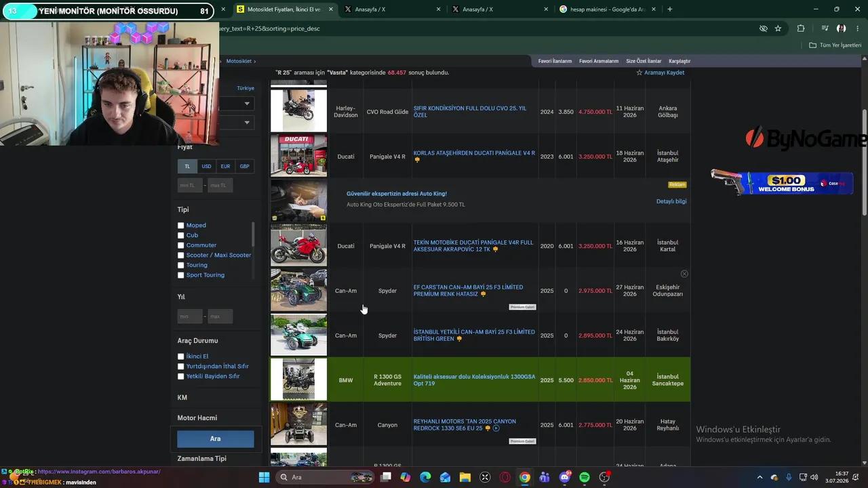Open the Motosiklet breadcrumb link
Screen dimensions: 868x488
[x=239, y=61]
